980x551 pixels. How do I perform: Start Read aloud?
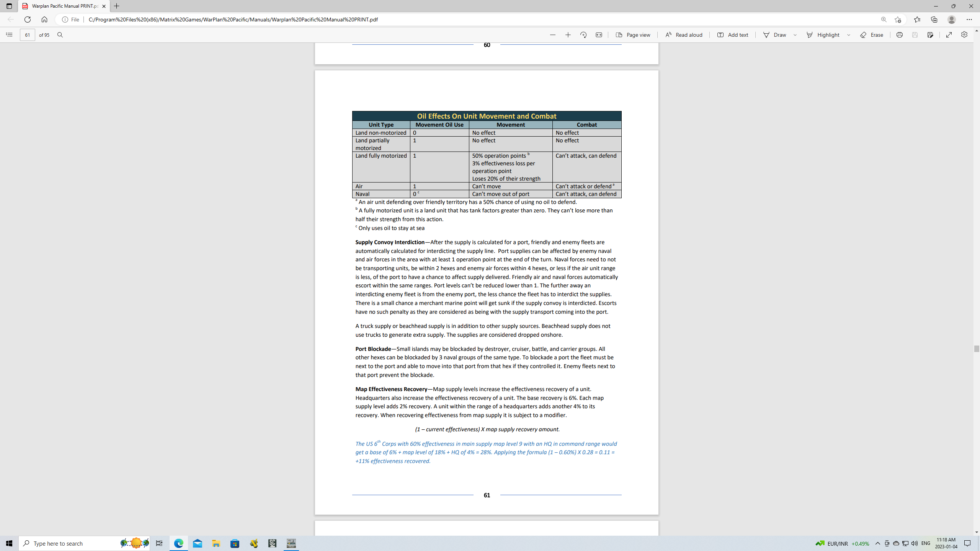pyautogui.click(x=684, y=35)
